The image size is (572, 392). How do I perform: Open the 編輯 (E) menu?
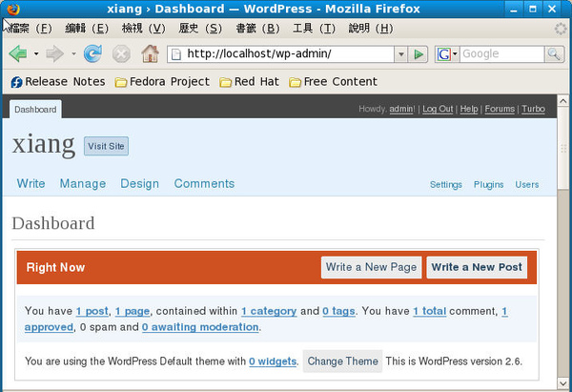coord(87,29)
